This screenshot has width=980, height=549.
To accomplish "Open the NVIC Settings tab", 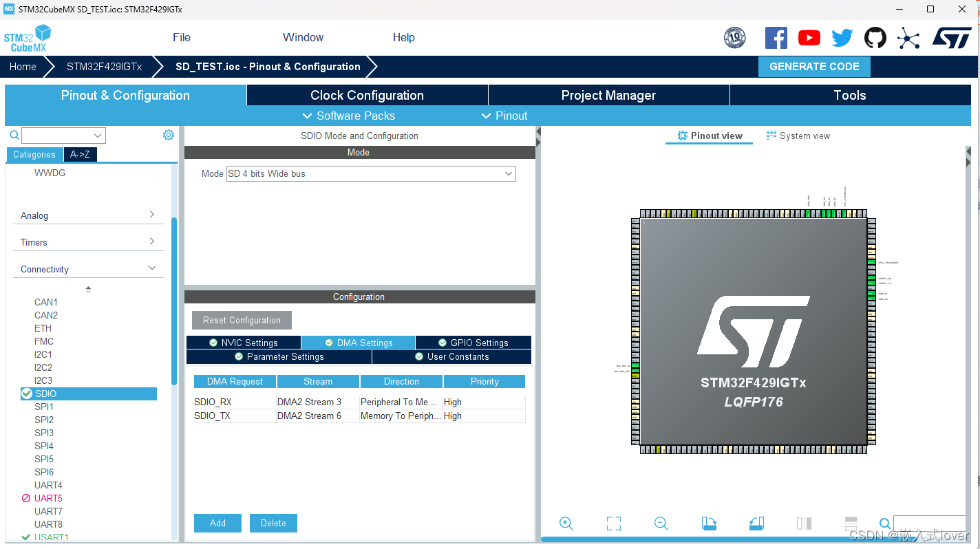I will tap(244, 343).
